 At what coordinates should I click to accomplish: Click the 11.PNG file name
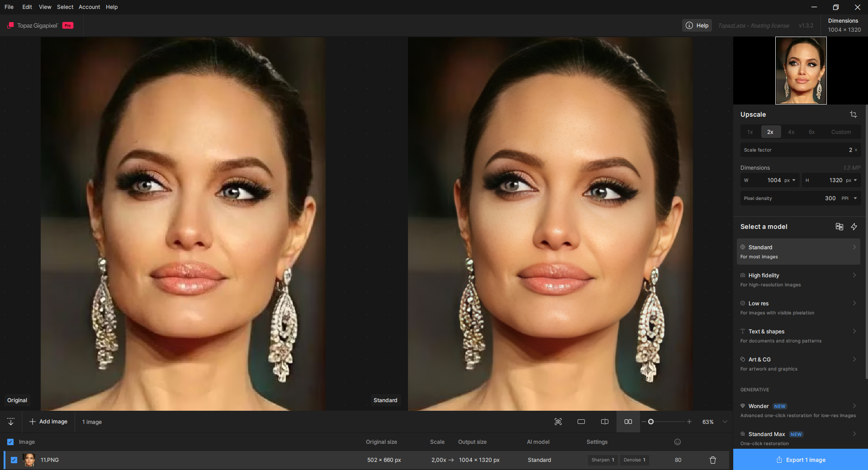tap(50, 460)
